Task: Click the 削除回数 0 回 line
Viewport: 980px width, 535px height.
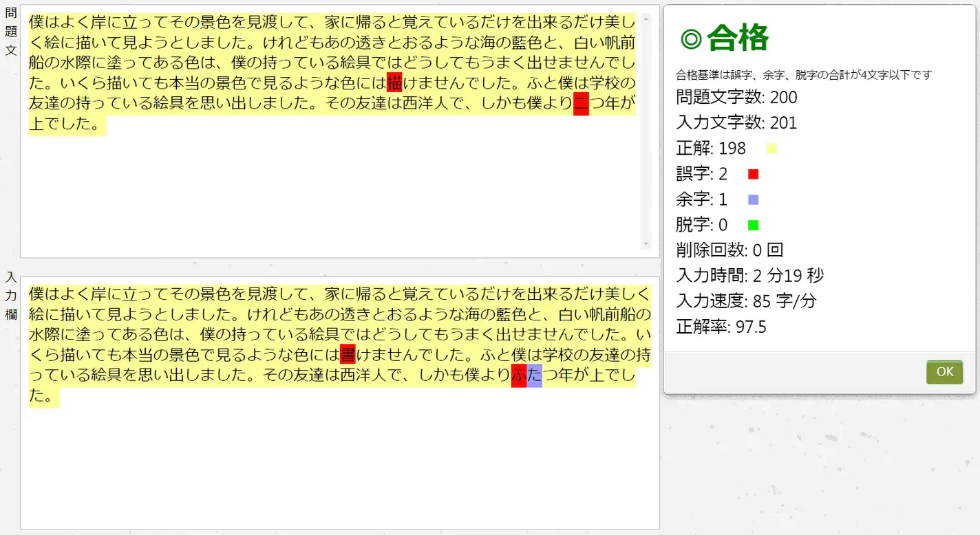Action: pos(729,250)
